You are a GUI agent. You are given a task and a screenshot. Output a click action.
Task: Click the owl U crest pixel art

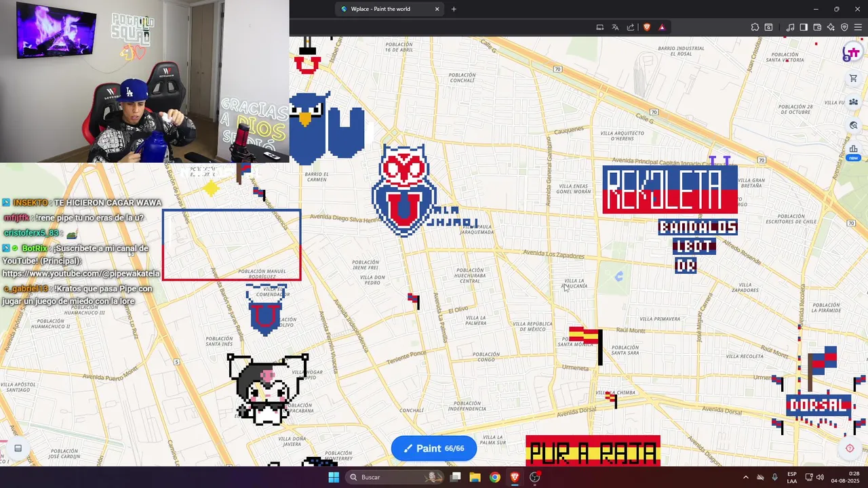(x=405, y=191)
